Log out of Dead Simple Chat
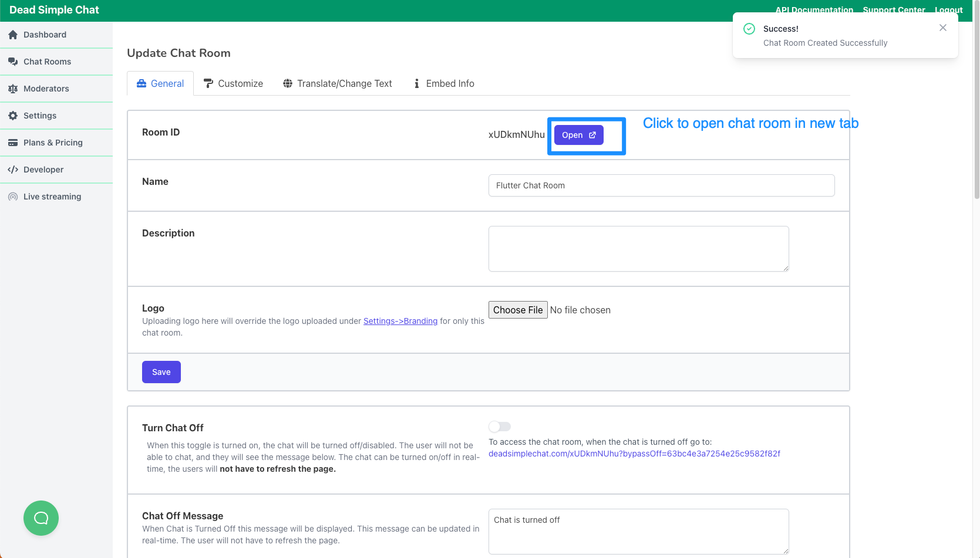The height and width of the screenshot is (558, 980). 948,10
